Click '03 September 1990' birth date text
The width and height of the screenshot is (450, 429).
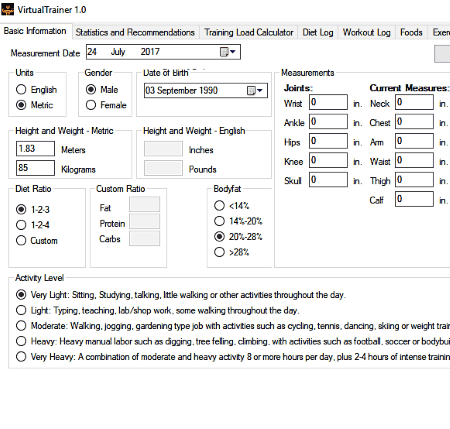coord(182,90)
